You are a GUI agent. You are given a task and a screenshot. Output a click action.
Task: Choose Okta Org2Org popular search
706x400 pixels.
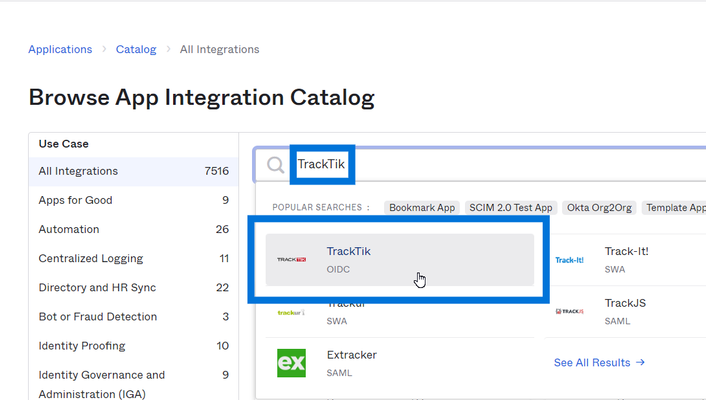[x=599, y=208]
